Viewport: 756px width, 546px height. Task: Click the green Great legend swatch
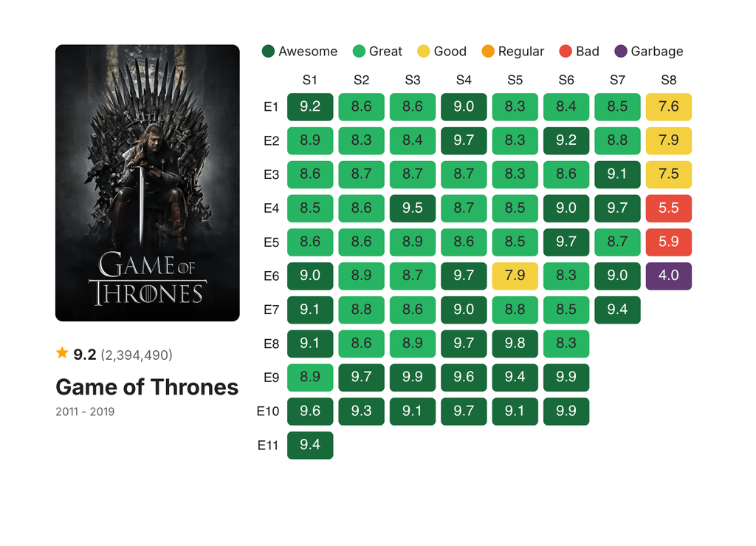point(359,51)
